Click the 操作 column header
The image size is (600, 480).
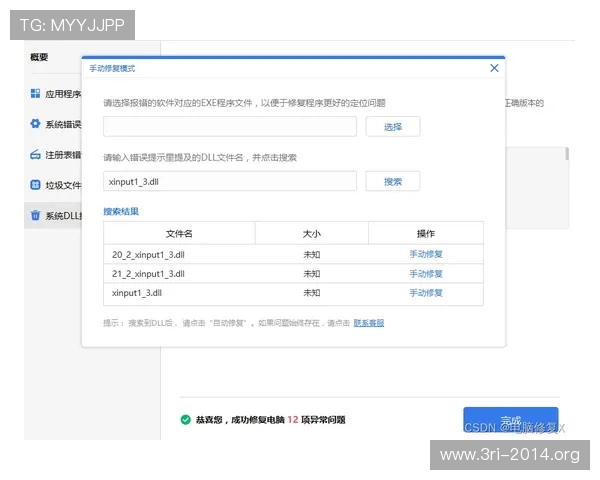pyautogui.click(x=426, y=233)
